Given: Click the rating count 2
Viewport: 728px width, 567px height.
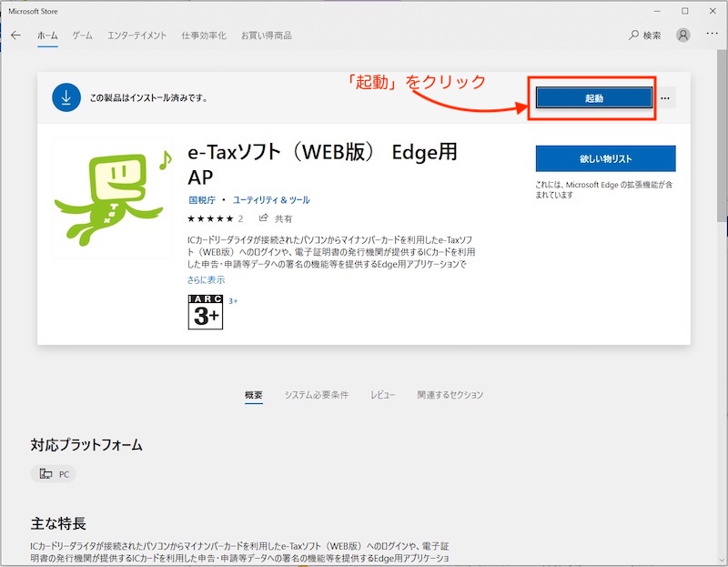Looking at the screenshot, I should point(240,218).
